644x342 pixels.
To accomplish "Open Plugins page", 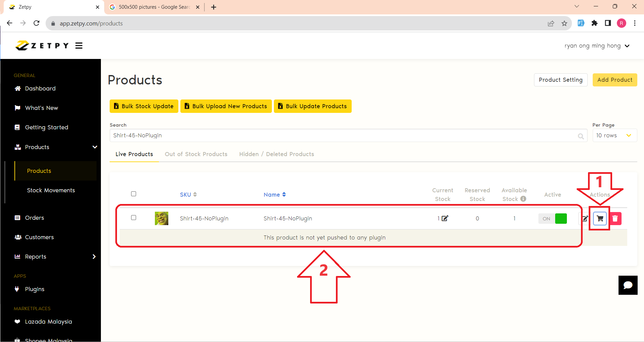I will point(35,289).
